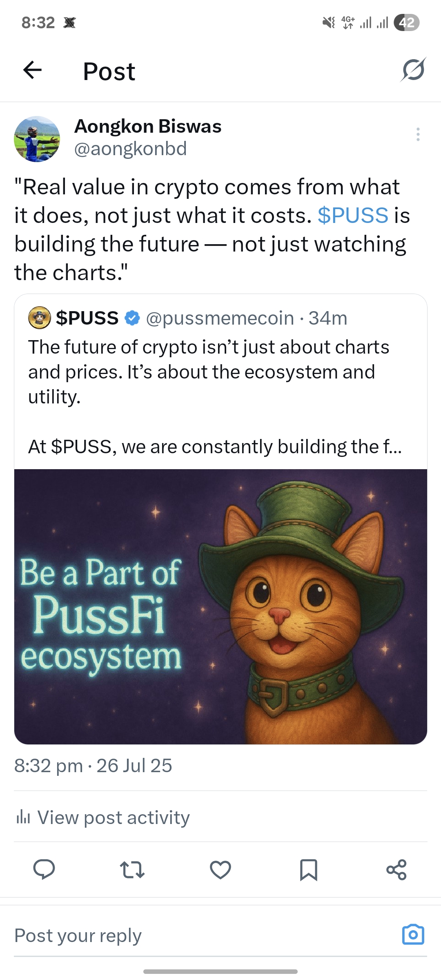Tap the share icon

click(x=396, y=869)
